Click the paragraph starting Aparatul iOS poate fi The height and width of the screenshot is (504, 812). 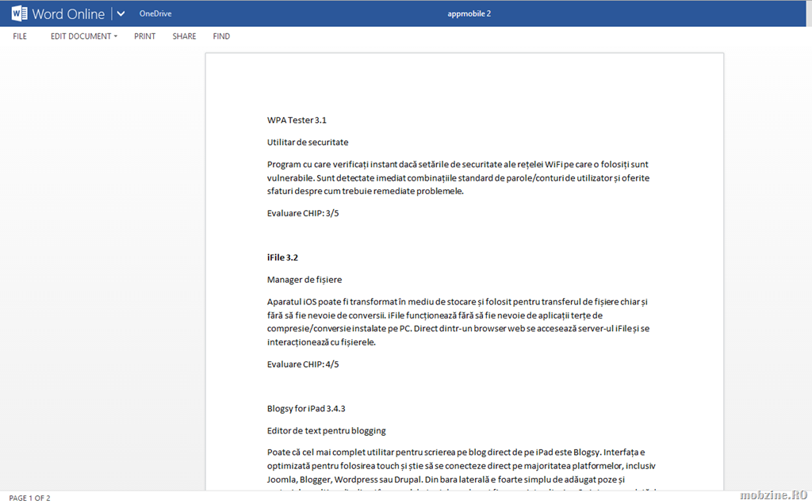click(458, 322)
